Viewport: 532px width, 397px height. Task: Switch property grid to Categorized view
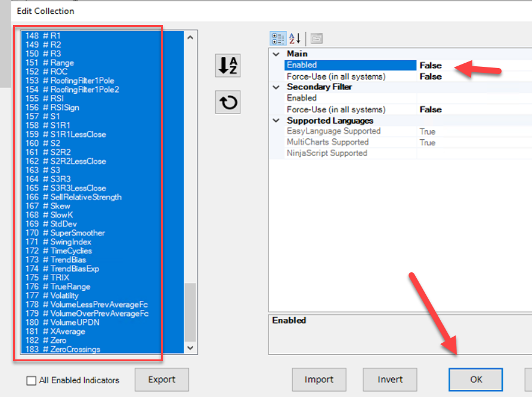278,39
